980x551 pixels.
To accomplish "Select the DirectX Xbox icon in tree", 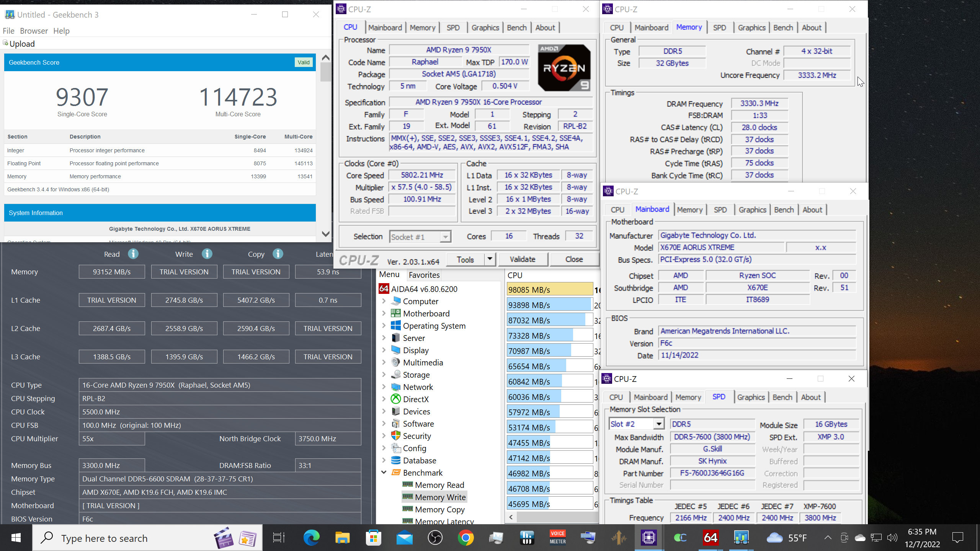I will tap(396, 399).
